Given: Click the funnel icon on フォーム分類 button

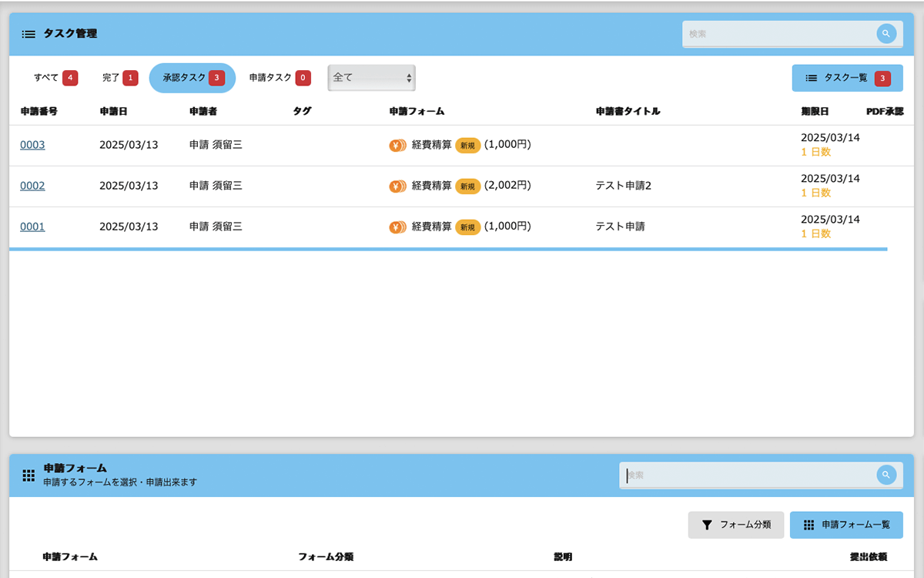Looking at the screenshot, I should coord(707,525).
